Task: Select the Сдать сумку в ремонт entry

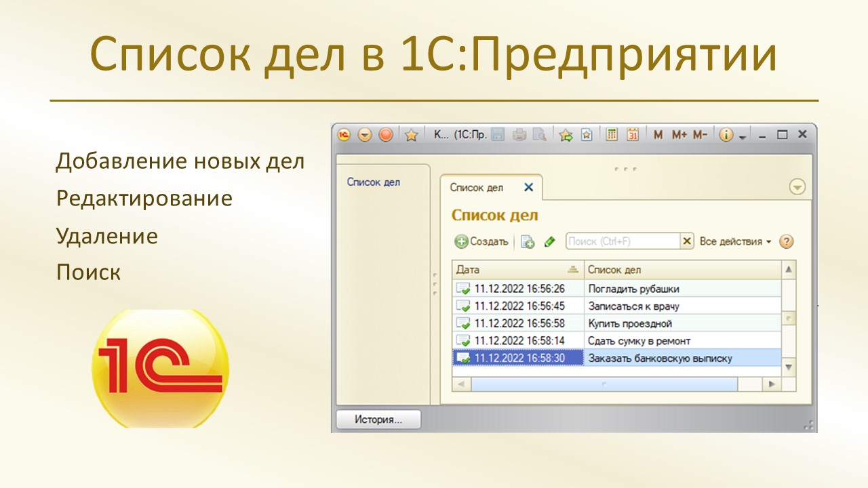Action: (x=639, y=340)
